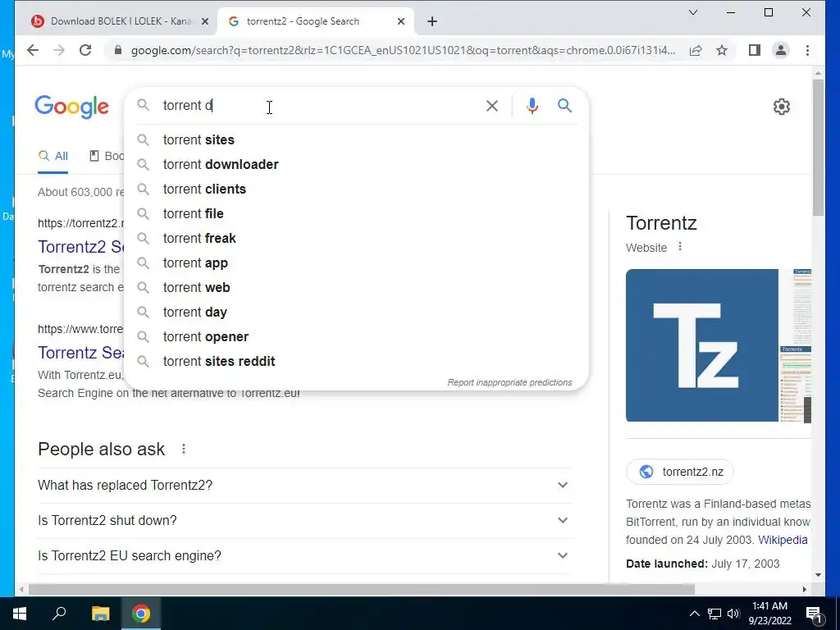
Task: Click Report inappropriate predictions
Action: coord(509,382)
